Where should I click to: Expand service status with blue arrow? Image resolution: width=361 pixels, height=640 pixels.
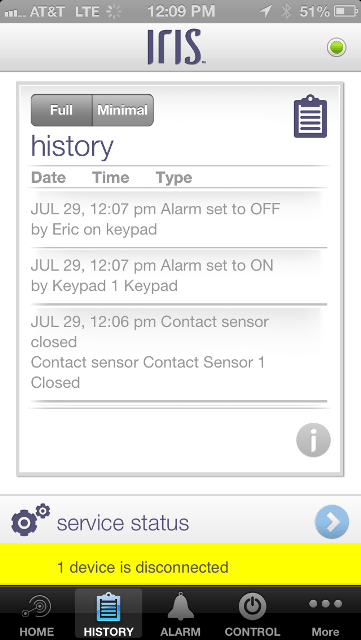(332, 522)
